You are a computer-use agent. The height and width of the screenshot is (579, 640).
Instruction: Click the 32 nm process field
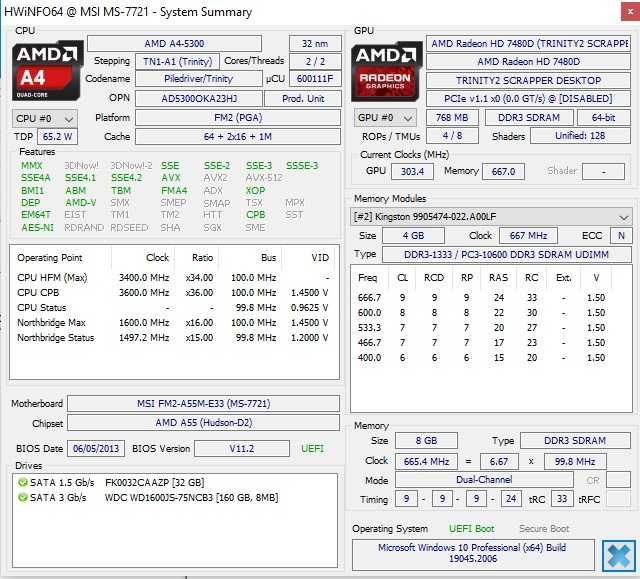315,44
